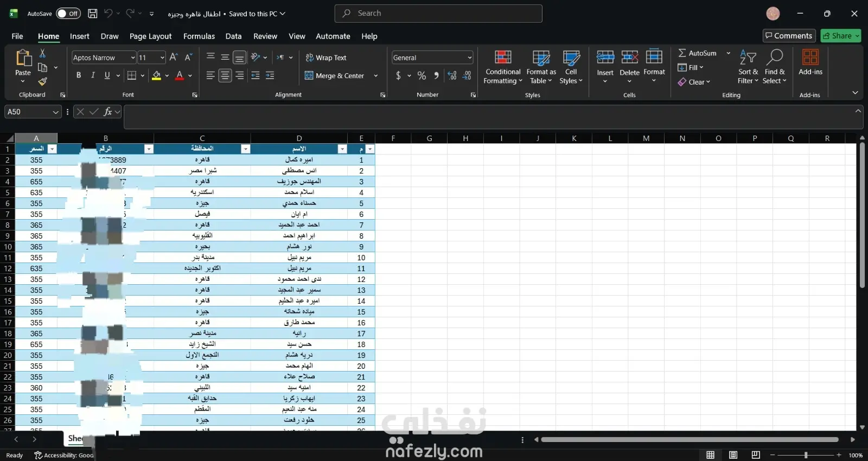868x461 pixels.
Task: Click the zoom slider handle
Action: [806, 455]
